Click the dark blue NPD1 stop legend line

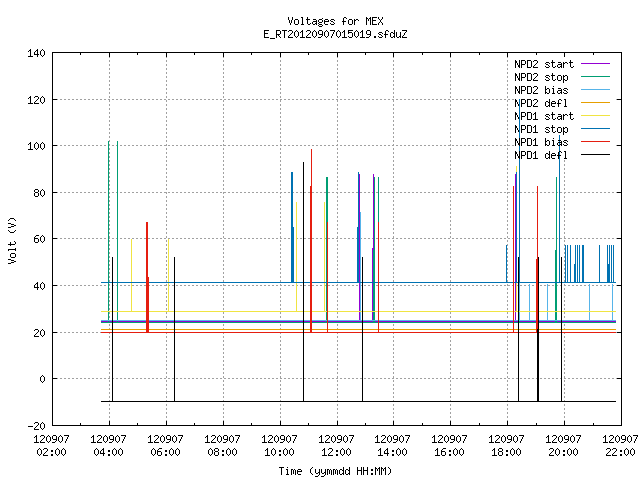click(x=596, y=129)
